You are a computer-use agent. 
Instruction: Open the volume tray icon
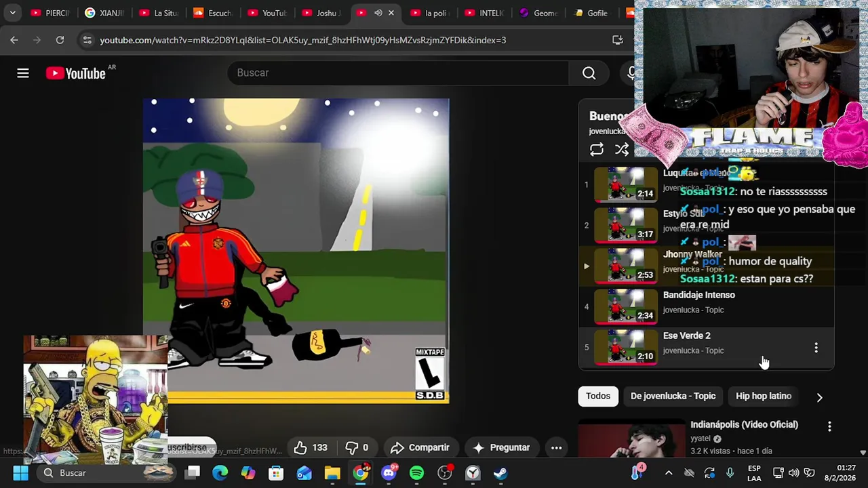[x=793, y=473]
